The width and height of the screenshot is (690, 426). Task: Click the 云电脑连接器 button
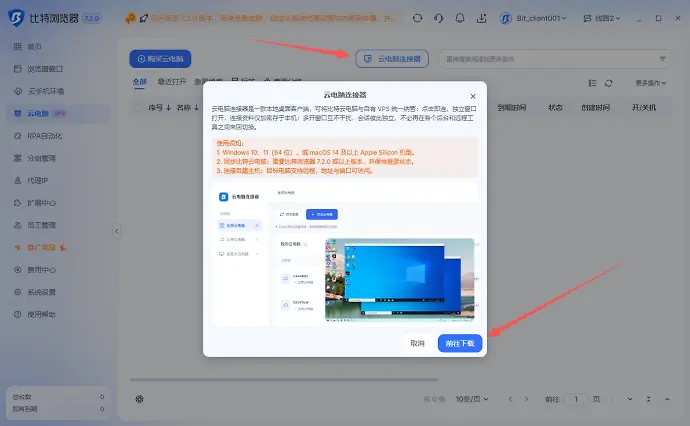tap(392, 59)
